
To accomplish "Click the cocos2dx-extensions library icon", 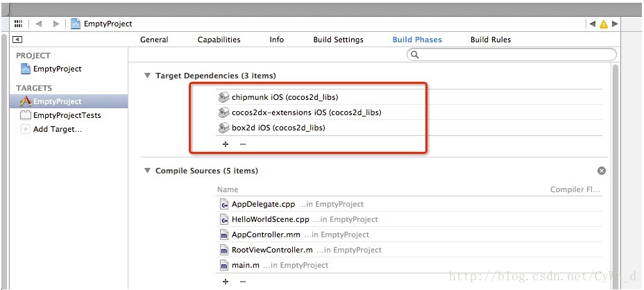I will click(x=223, y=112).
